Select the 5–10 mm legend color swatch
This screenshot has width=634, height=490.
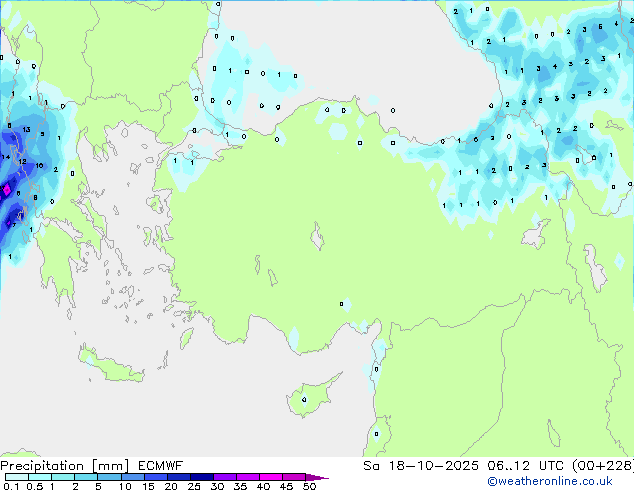109,477
